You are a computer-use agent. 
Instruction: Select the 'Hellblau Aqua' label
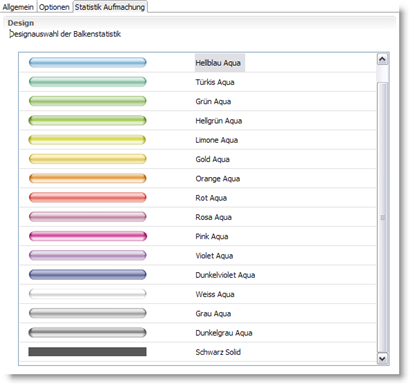218,63
